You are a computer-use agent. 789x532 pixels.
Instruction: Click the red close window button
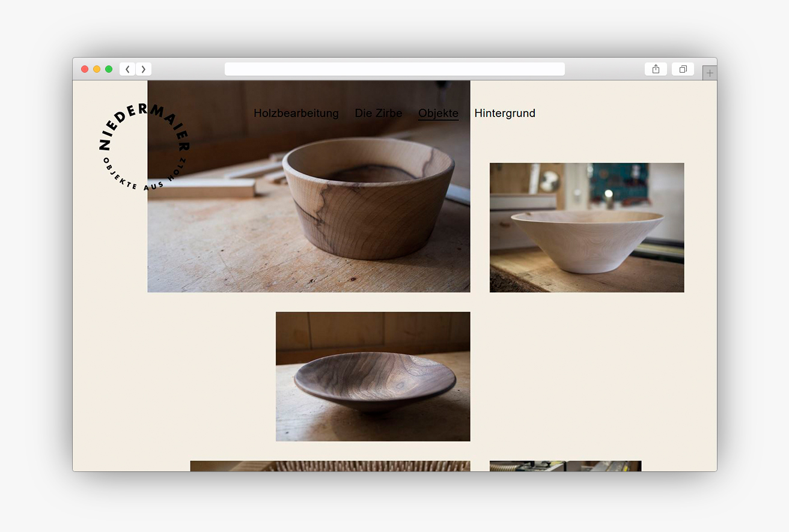pos(85,69)
